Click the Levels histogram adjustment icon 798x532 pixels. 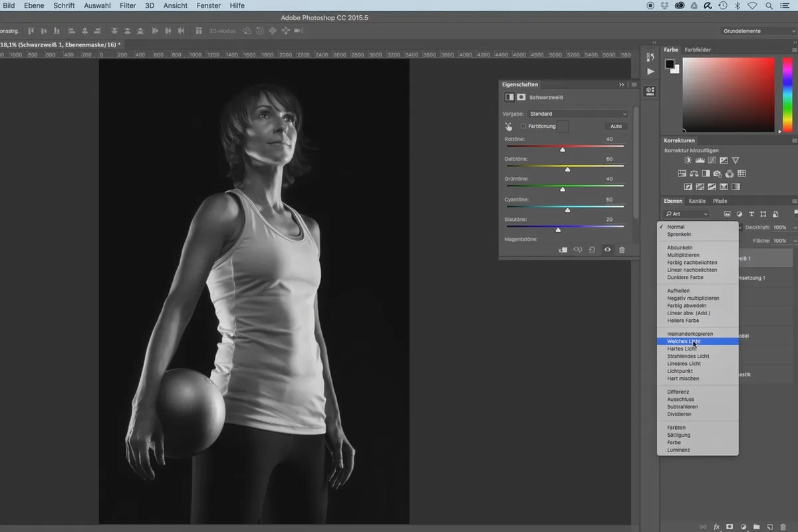[700, 160]
